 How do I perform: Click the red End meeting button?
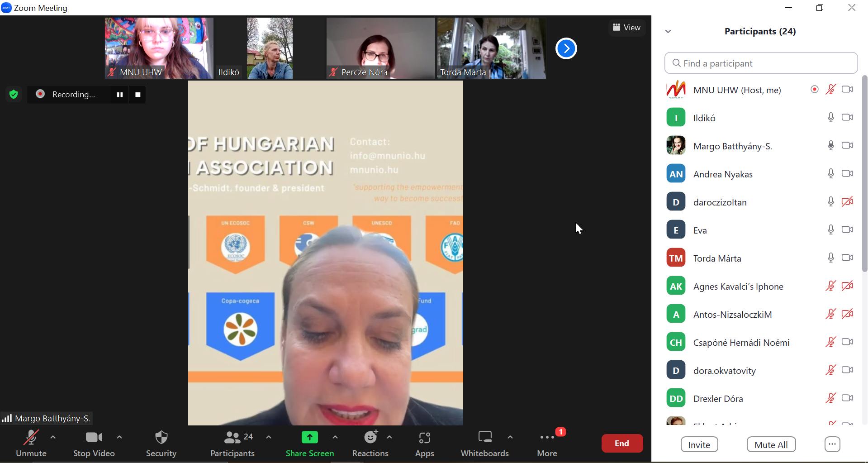click(x=622, y=444)
